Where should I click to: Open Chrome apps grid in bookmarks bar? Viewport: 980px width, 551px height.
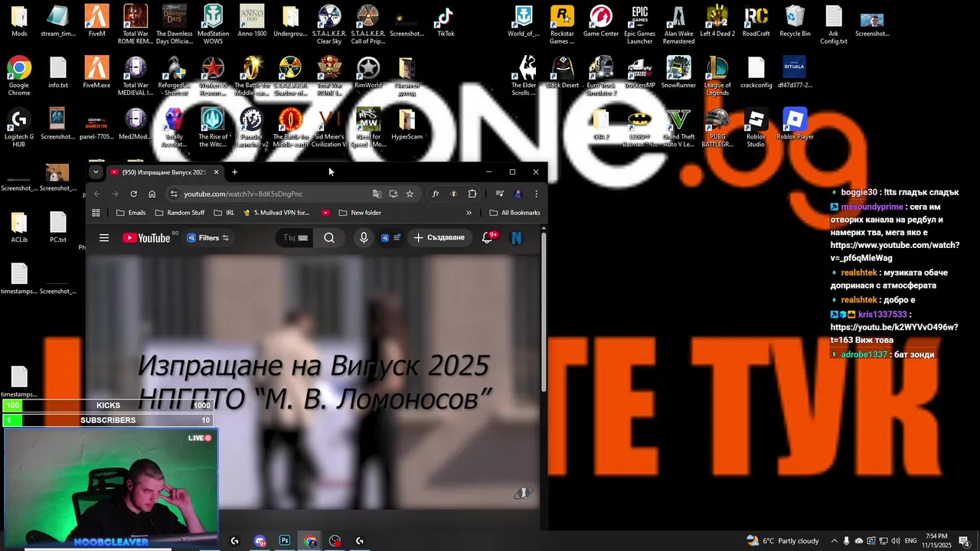(x=96, y=213)
